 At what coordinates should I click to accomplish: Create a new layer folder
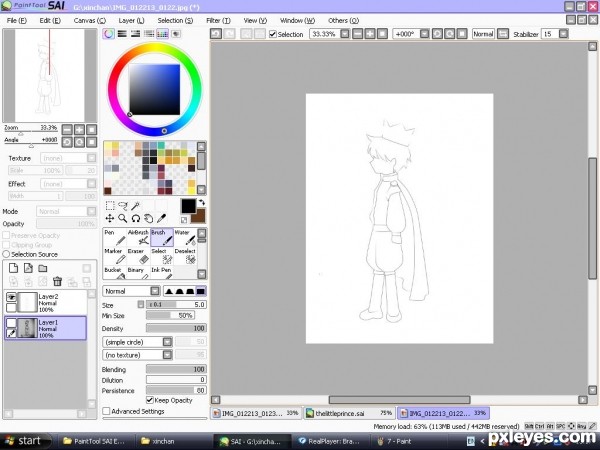43,268
